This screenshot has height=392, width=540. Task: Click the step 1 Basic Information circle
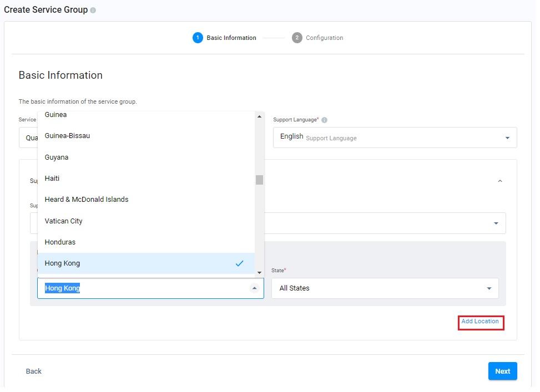point(198,38)
